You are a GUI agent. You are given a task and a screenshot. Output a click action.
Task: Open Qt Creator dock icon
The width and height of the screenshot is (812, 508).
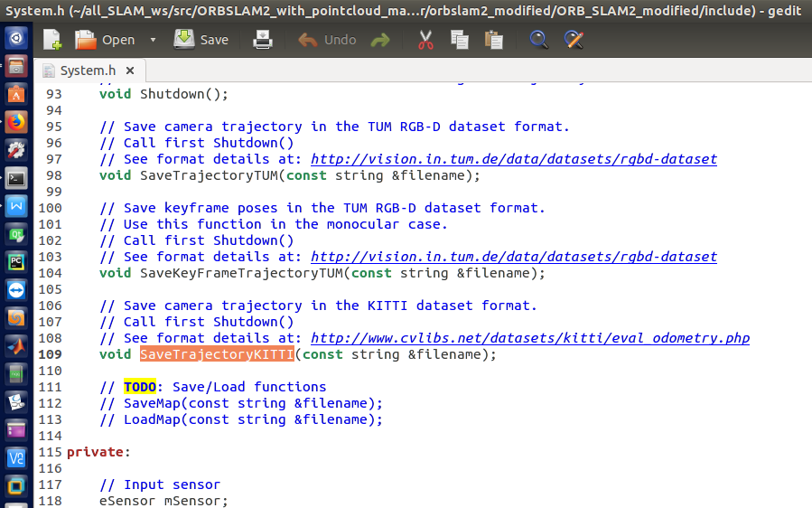point(16,234)
